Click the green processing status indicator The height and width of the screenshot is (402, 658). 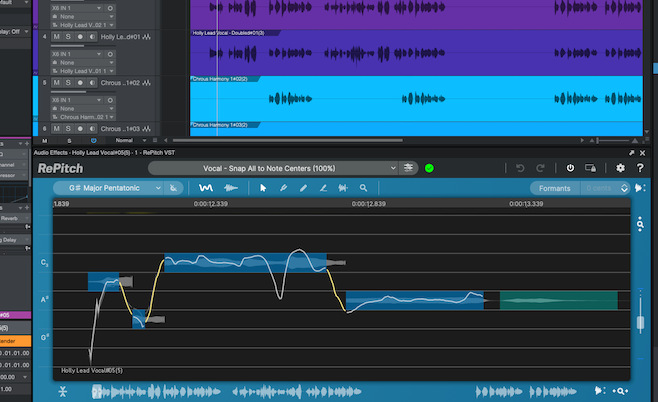429,168
